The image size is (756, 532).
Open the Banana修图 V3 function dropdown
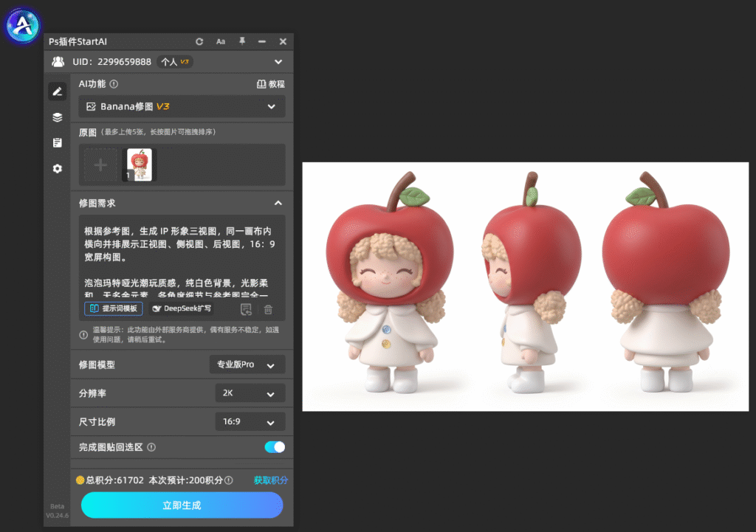(x=182, y=106)
